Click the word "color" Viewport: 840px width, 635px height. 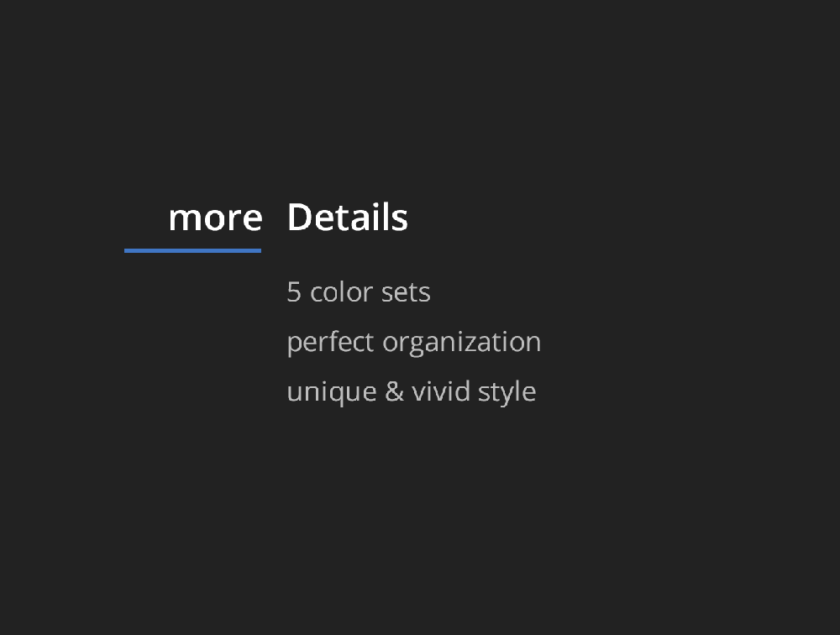pos(341,292)
